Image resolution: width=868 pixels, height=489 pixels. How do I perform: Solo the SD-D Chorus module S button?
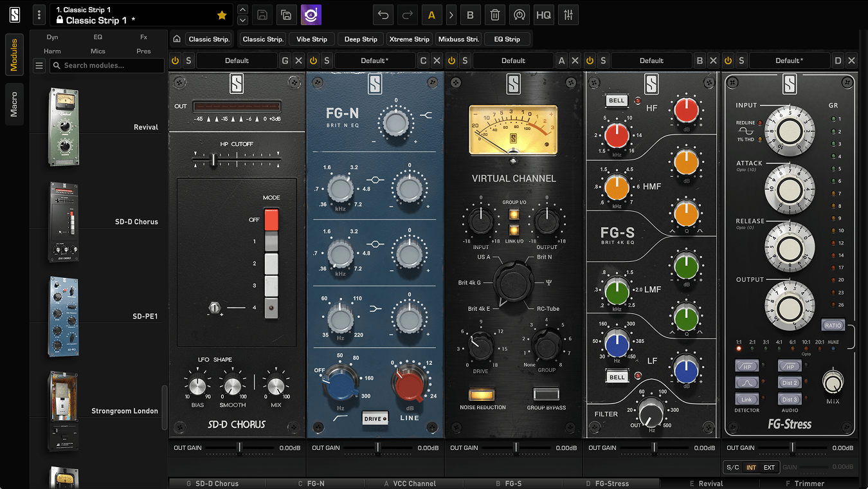click(x=188, y=60)
